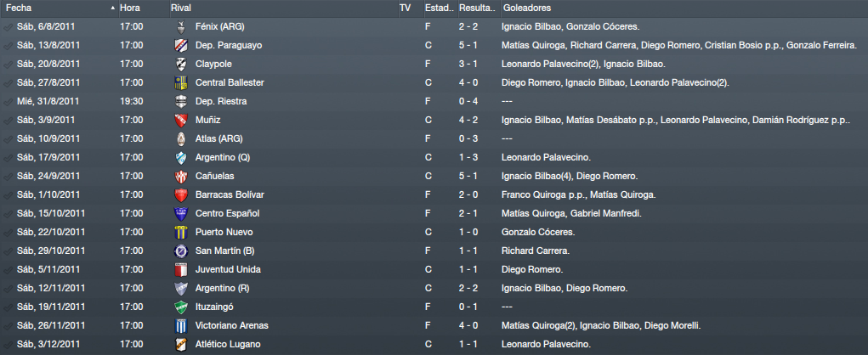The width and height of the screenshot is (868, 355).
Task: Open the Cañuelas team badge
Action: 180,177
